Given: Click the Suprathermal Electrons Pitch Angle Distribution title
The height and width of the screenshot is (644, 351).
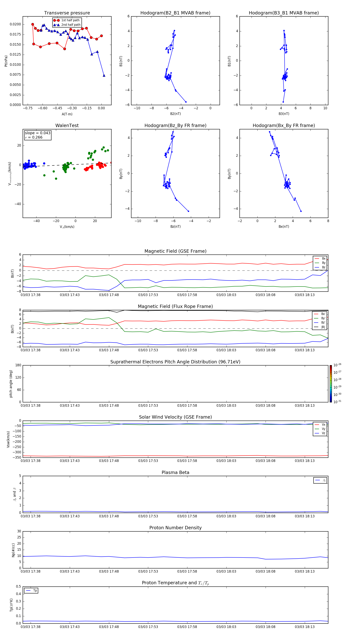Looking at the screenshot, I should [x=175, y=362].
